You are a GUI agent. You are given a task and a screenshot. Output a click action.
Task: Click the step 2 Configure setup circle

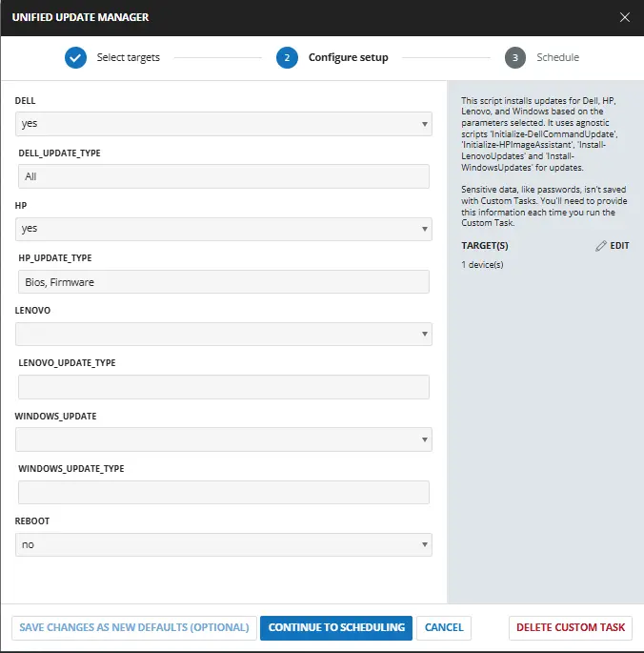click(287, 57)
